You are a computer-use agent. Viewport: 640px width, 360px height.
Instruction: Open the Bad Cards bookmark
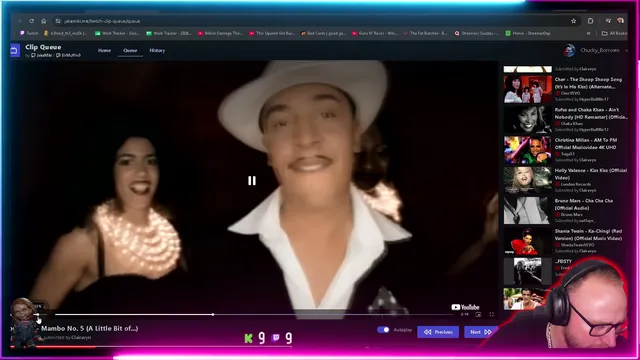[324, 33]
